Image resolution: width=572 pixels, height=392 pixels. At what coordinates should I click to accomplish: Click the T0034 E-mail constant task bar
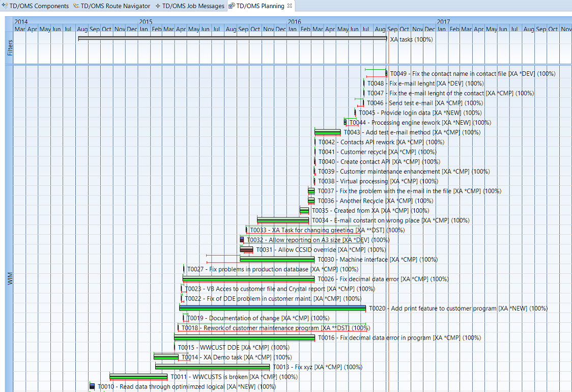(x=282, y=220)
